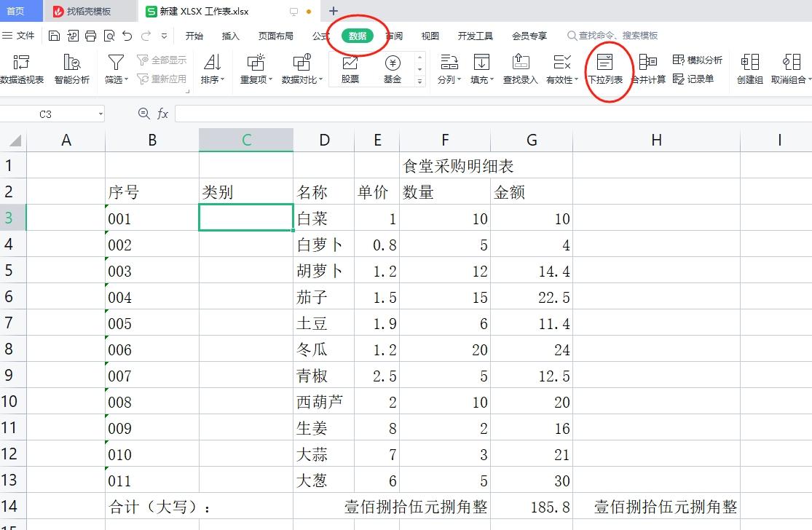Redo the last undone action
The image size is (812, 530).
pos(146,36)
